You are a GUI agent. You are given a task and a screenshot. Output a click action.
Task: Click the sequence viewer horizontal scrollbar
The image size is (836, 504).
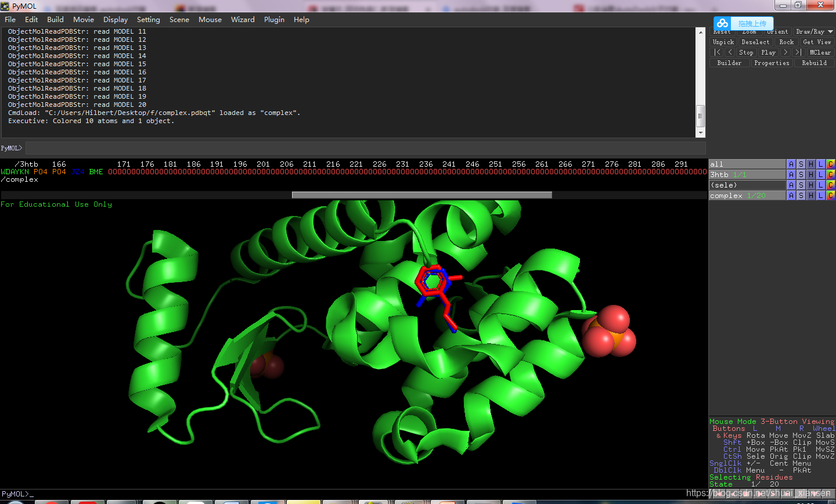click(421, 195)
